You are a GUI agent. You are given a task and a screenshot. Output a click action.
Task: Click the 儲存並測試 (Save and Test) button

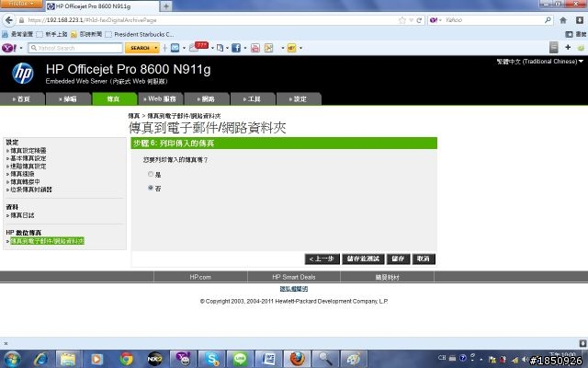[x=363, y=259]
